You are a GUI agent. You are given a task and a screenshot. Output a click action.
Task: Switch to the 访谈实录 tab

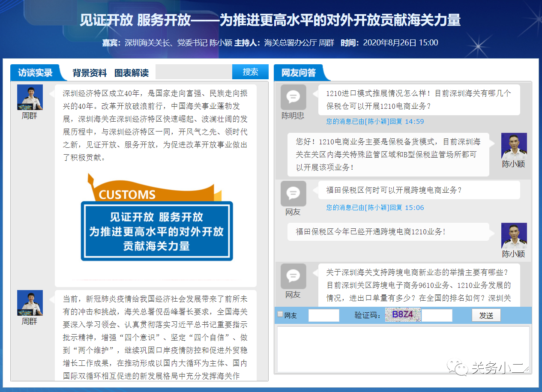(36, 72)
